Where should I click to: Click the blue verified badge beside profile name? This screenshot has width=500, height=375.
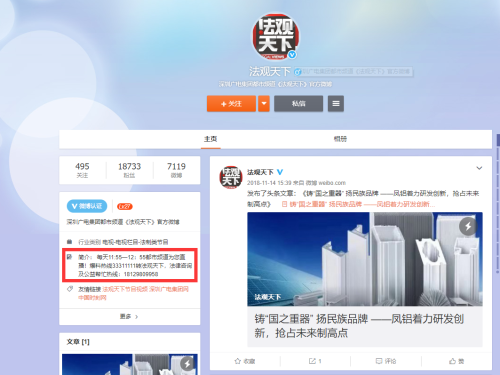[x=298, y=72]
